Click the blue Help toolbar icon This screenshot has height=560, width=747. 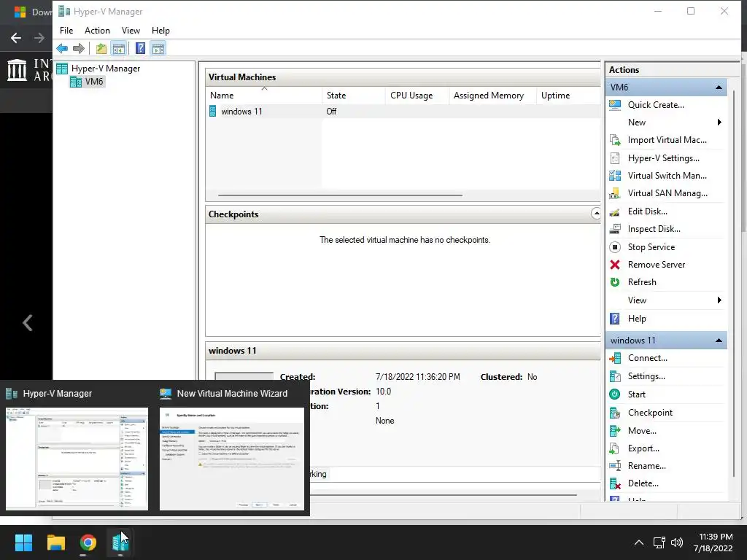point(140,48)
